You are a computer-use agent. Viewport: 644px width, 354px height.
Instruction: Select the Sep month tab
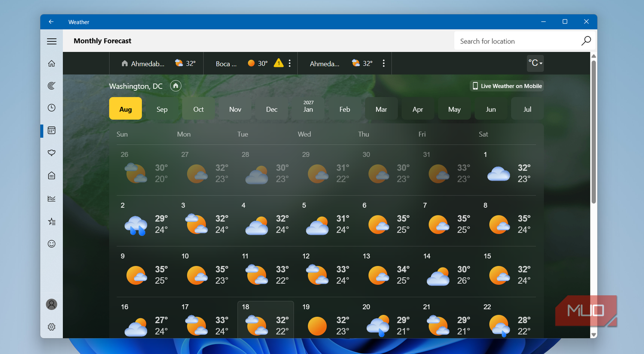tap(162, 109)
